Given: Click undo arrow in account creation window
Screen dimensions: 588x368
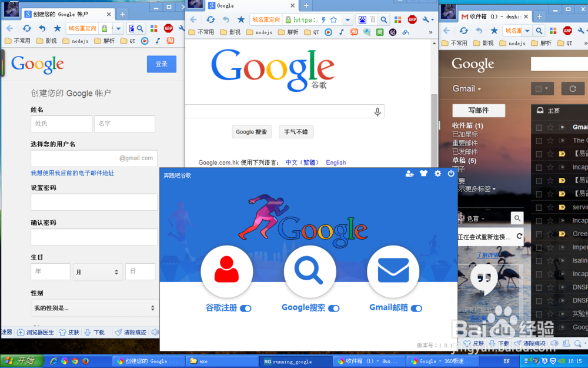Looking at the screenshot, I should point(42,28).
